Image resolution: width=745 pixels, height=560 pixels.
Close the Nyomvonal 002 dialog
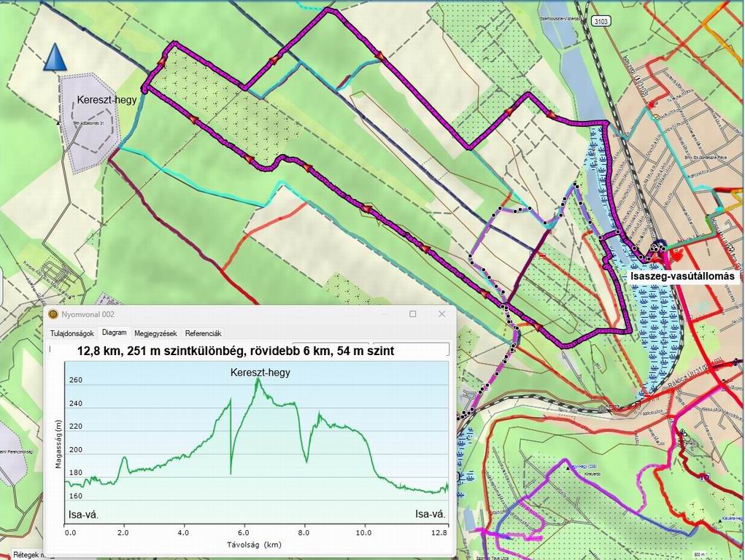pyautogui.click(x=441, y=314)
